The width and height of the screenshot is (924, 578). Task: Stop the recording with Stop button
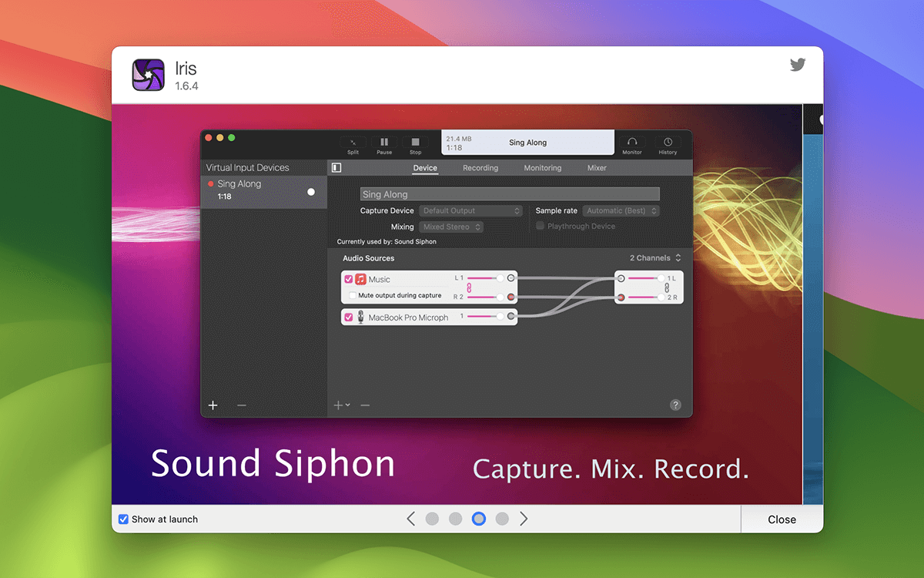416,142
